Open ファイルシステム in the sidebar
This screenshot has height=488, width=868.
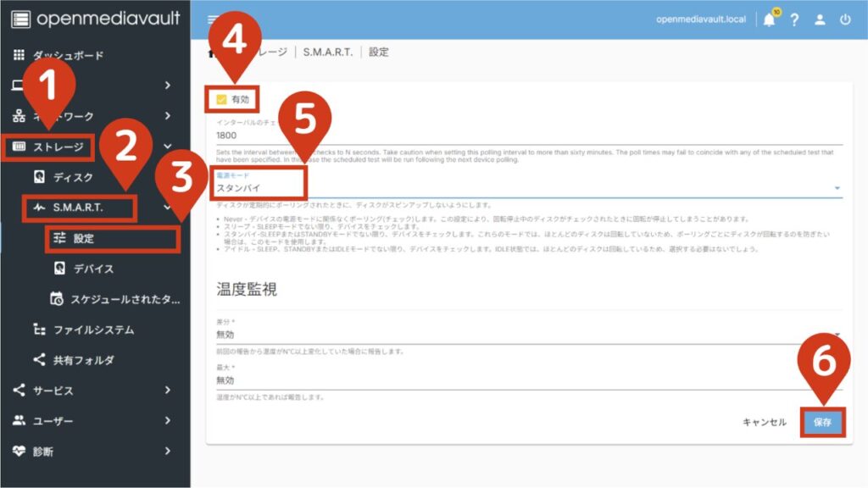pos(94,330)
